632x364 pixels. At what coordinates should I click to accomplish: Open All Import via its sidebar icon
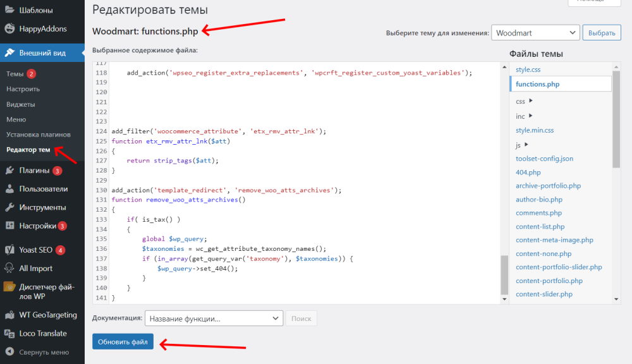click(8, 268)
